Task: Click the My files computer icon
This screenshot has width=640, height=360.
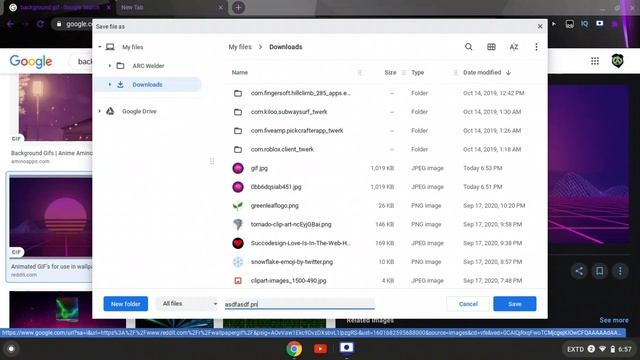Action: click(110, 47)
